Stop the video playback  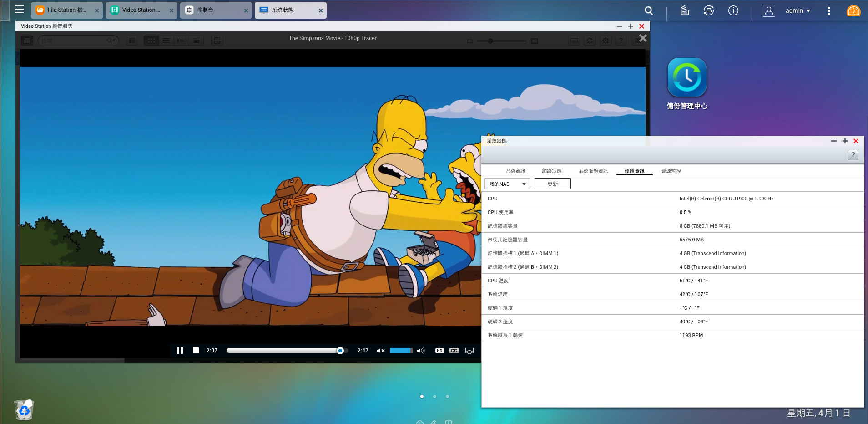coord(196,351)
